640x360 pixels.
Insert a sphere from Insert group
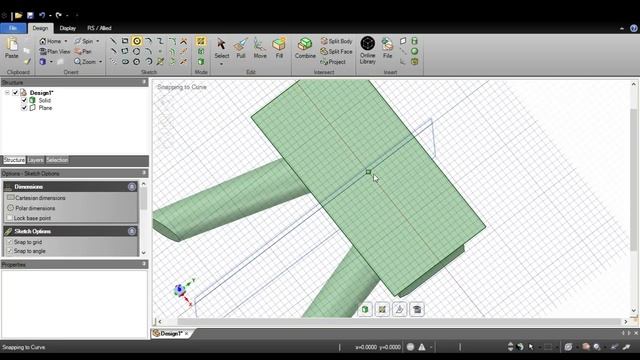point(415,51)
